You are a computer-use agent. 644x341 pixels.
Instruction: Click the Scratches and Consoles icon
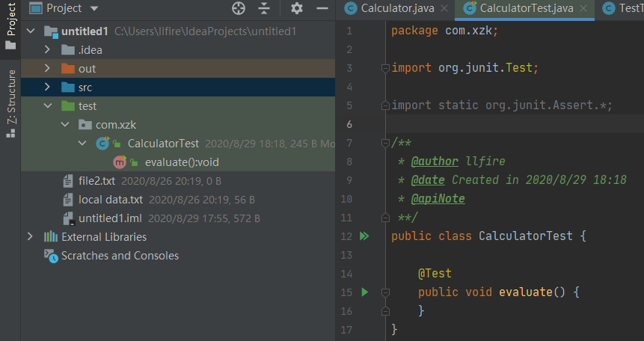pyautogui.click(x=51, y=256)
